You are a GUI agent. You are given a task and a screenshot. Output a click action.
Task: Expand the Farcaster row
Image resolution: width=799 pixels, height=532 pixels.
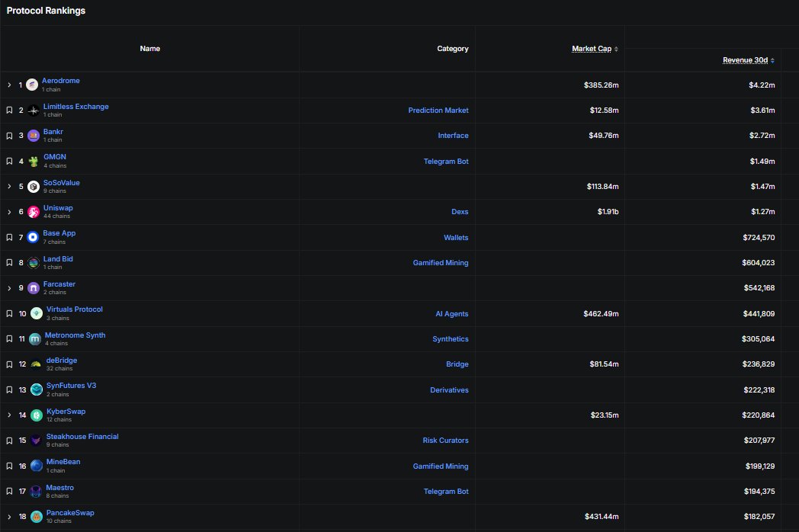(x=9, y=288)
